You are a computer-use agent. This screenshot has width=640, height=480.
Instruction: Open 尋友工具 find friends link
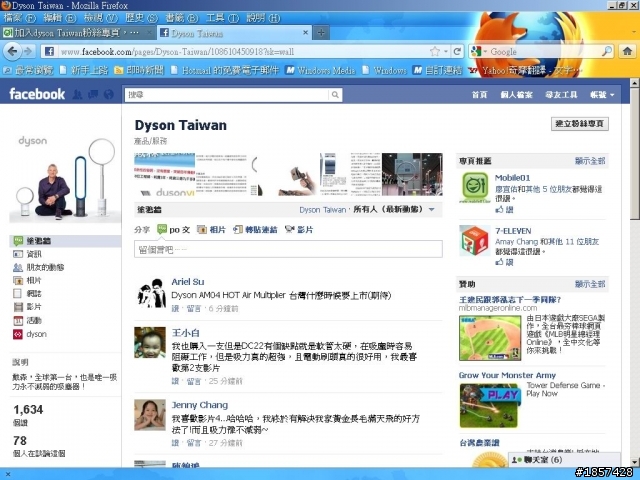(561, 95)
